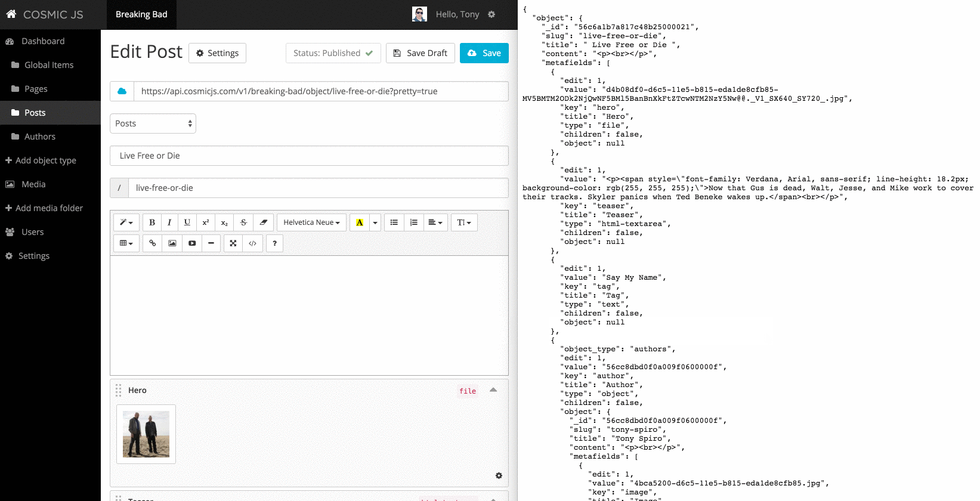This screenshot has width=980, height=501.
Task: Open the account gear icon beside Hello, Tony
Action: 491,14
